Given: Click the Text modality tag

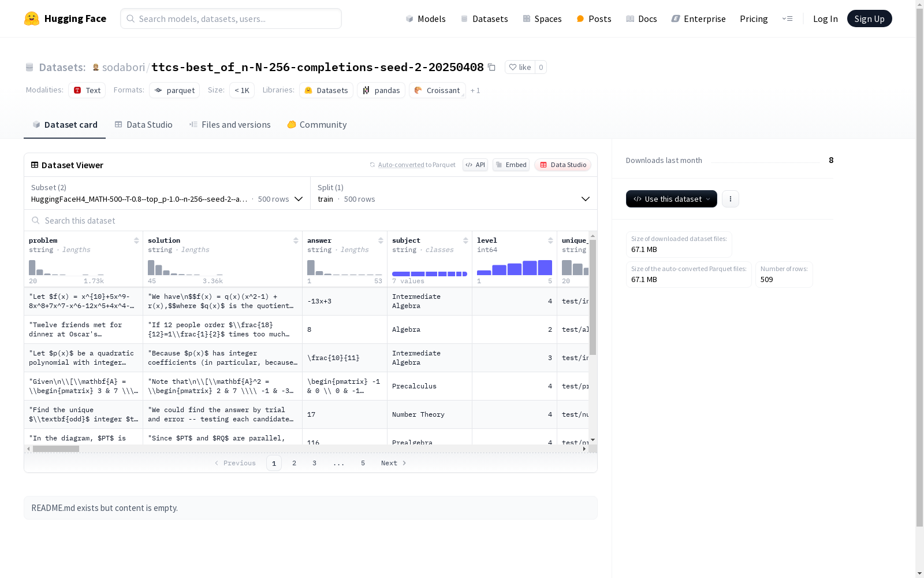Looking at the screenshot, I should pos(87,90).
